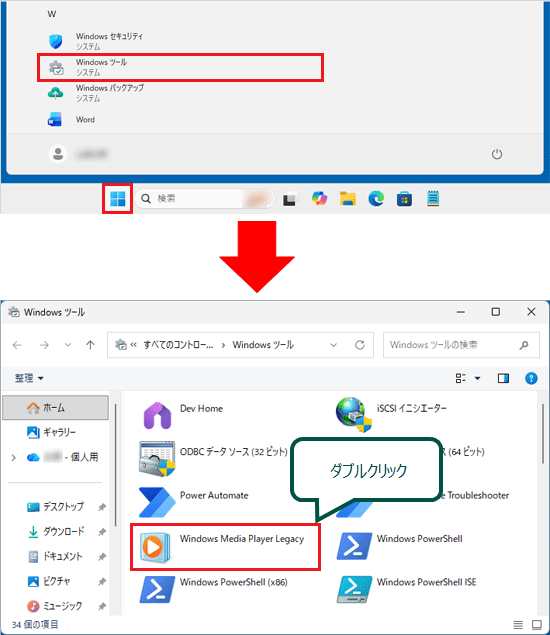This screenshot has width=550, height=635.
Task: Click the navigation pane scrollbar
Action: [x=115, y=465]
